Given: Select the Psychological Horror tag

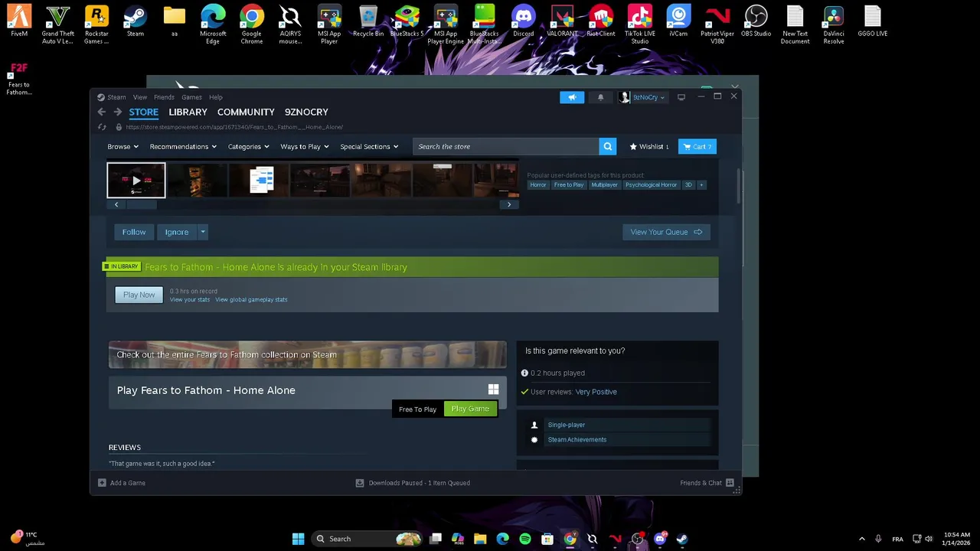Looking at the screenshot, I should point(651,184).
